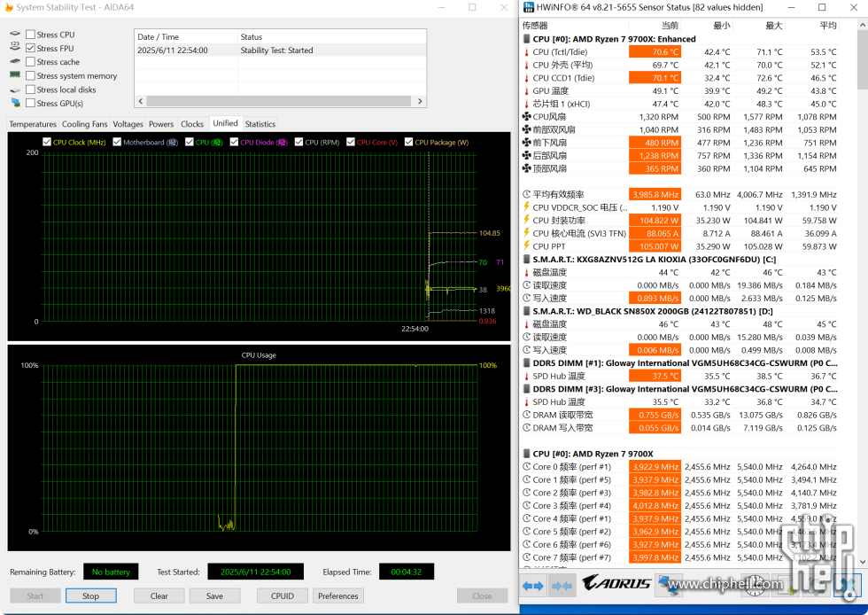
Task: Click the thermometer icon beside GPU 温度
Action: 526,91
